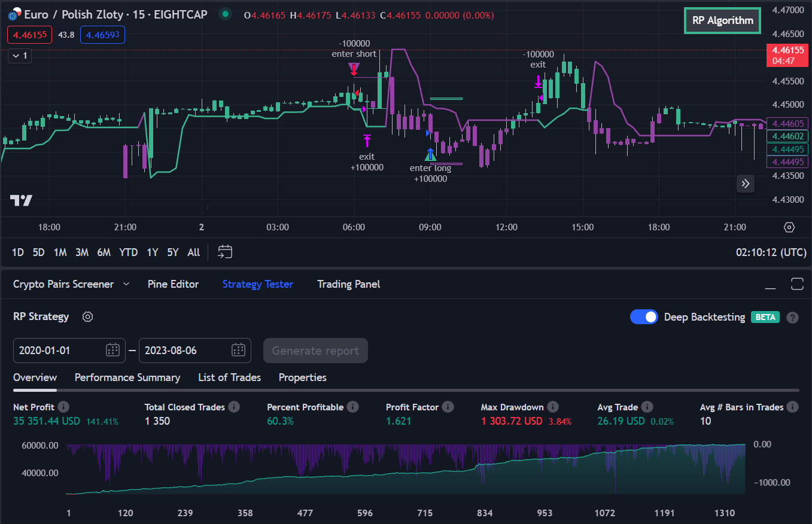The height and width of the screenshot is (524, 812).
Task: Show Deep Backtesting help question mark
Action: [793, 318]
